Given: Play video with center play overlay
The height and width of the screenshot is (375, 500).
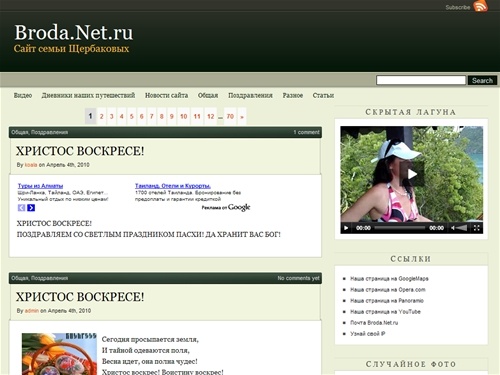Looking at the screenshot, I should point(412,174).
